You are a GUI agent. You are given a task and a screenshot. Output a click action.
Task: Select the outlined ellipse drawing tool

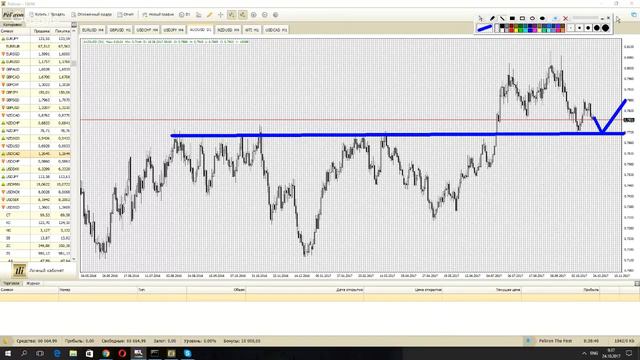pos(532,18)
